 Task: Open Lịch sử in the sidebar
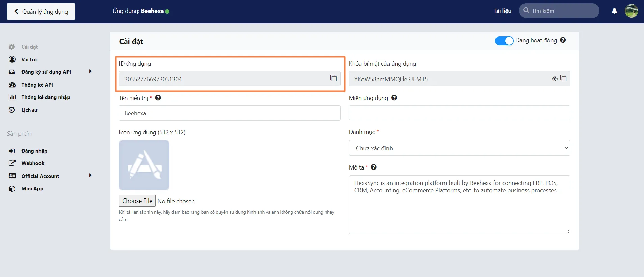29,110
